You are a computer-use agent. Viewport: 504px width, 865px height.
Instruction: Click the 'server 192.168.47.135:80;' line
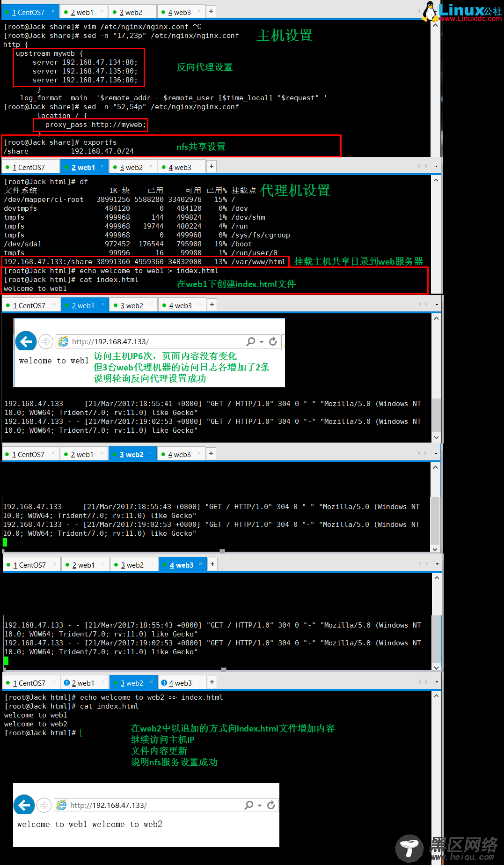coord(85,71)
